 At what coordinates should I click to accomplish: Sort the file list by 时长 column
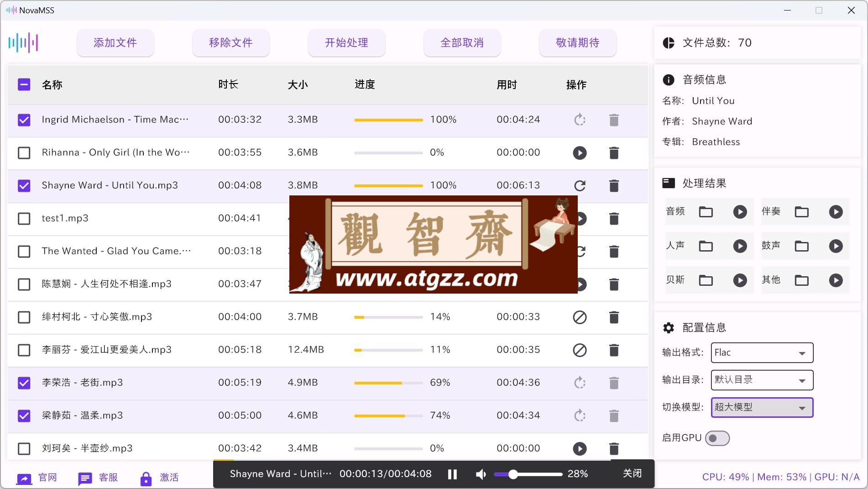pos(228,84)
